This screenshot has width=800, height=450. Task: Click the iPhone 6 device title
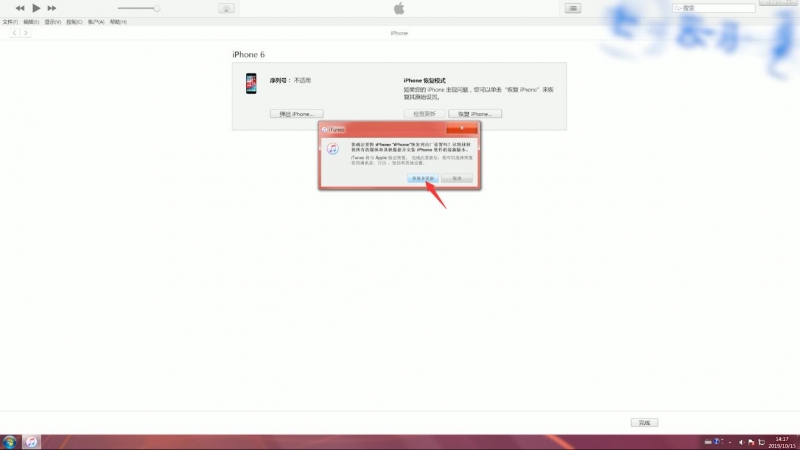[x=248, y=55]
